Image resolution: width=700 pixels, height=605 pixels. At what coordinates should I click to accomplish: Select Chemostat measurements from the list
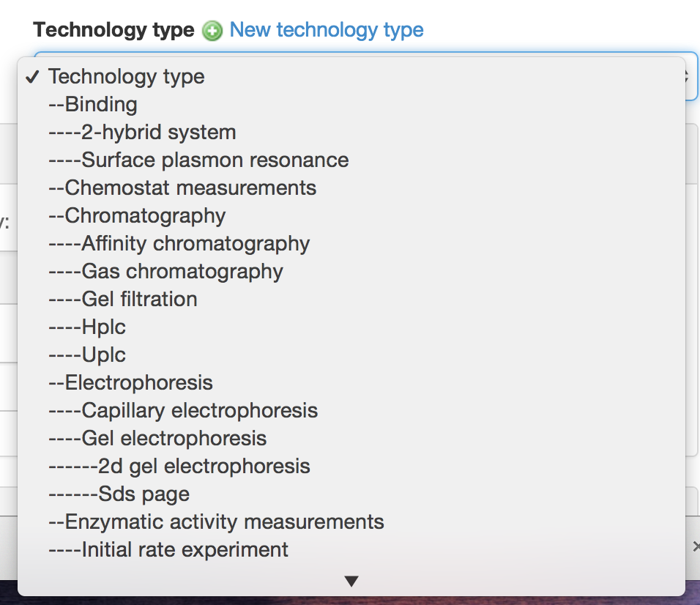(x=181, y=188)
